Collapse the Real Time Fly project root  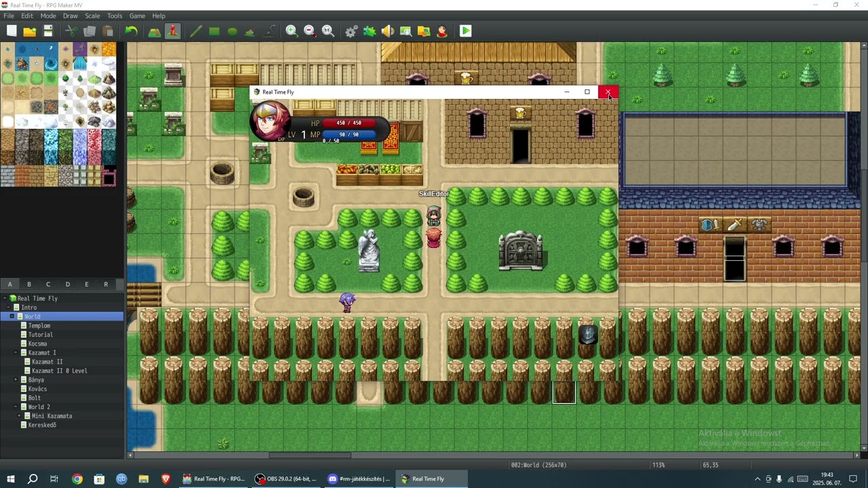(x=5, y=298)
